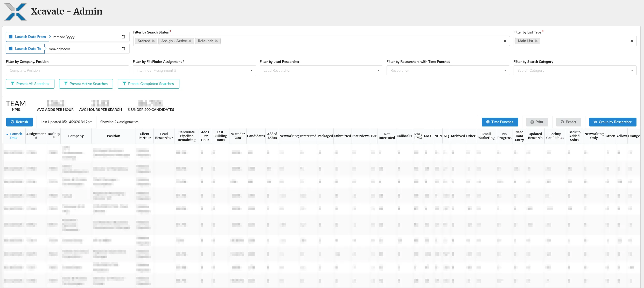Apply Preset: Completed Searches
Screen dimensions: 644x288
[149, 84]
